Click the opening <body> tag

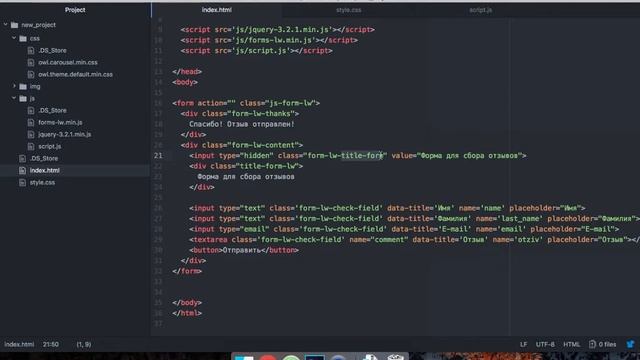[185, 82]
